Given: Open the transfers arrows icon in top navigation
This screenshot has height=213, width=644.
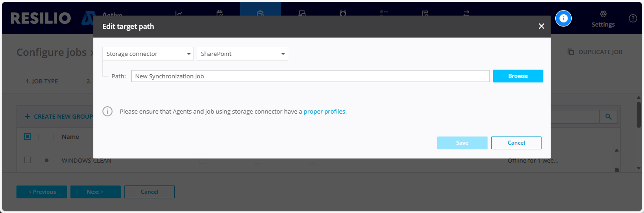Looking at the screenshot, I should point(467,13).
